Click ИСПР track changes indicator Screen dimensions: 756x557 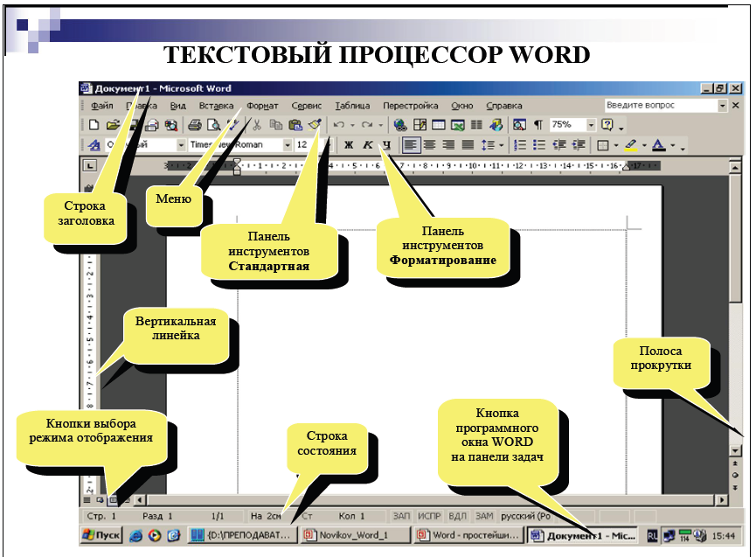(x=429, y=516)
